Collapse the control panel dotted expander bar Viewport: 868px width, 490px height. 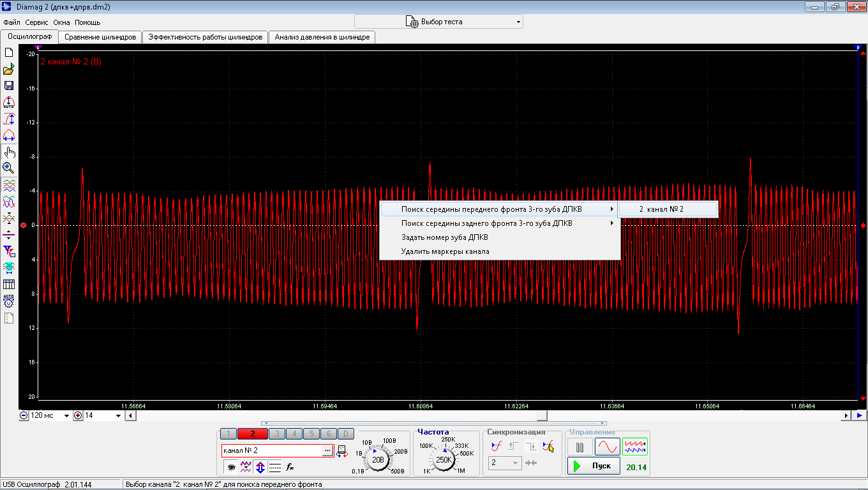pos(434,423)
